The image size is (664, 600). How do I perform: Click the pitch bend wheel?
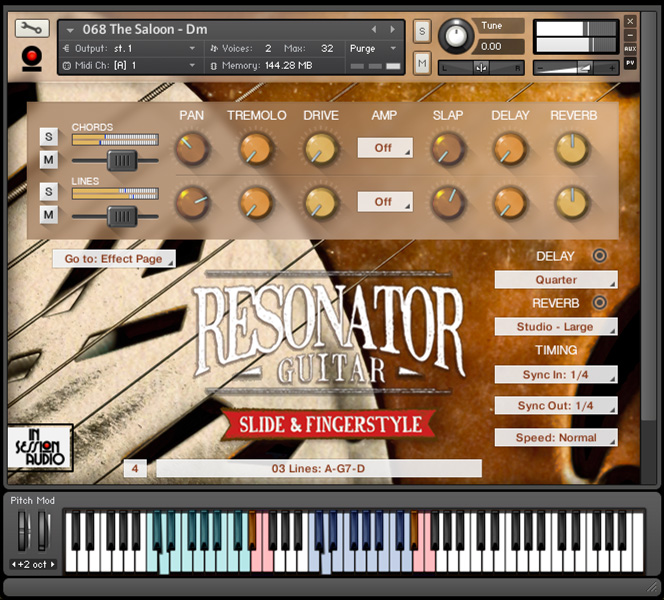pyautogui.click(x=23, y=531)
